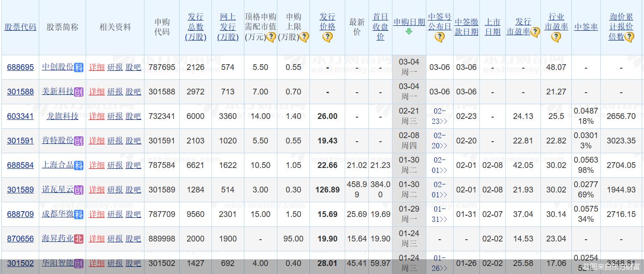Open help icon beside 顶格申购需配市值 header
Image resolution: width=644 pixels, height=274 pixels.
(x=271, y=37)
